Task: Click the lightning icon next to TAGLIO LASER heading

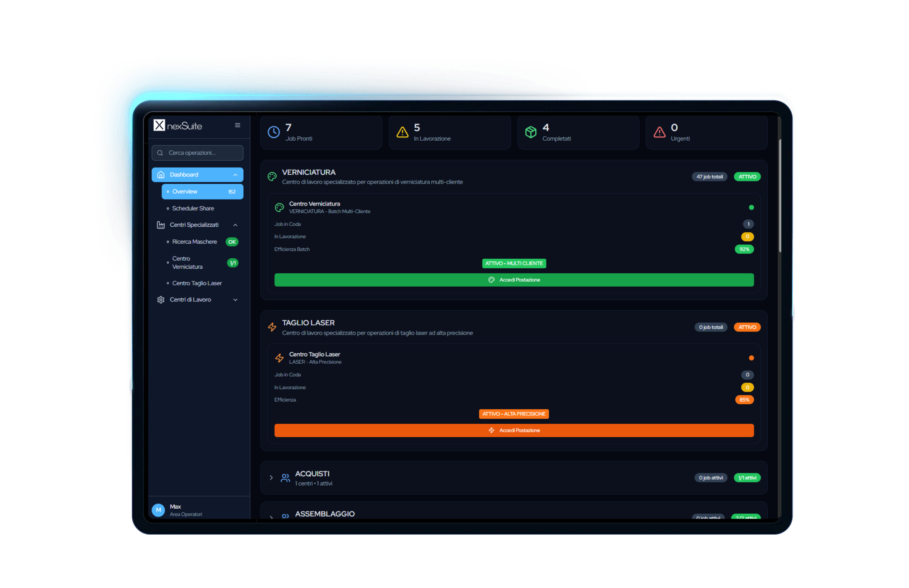Action: click(272, 327)
